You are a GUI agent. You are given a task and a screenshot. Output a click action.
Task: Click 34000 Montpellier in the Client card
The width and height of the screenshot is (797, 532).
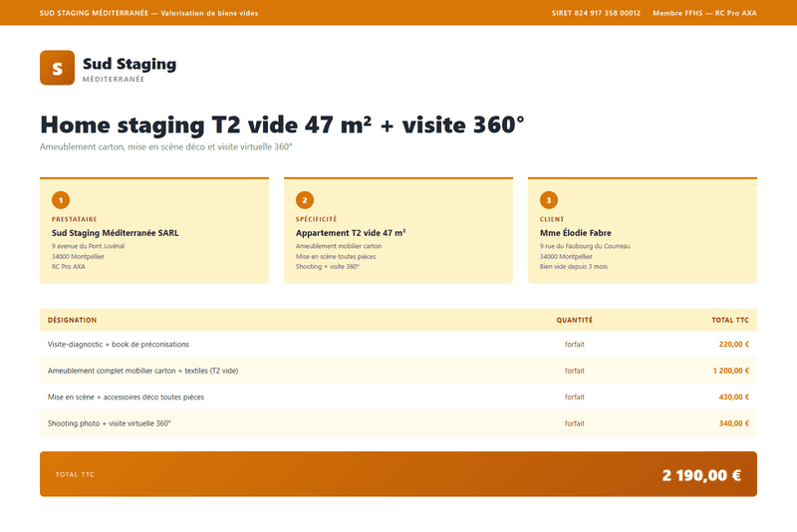click(x=566, y=257)
